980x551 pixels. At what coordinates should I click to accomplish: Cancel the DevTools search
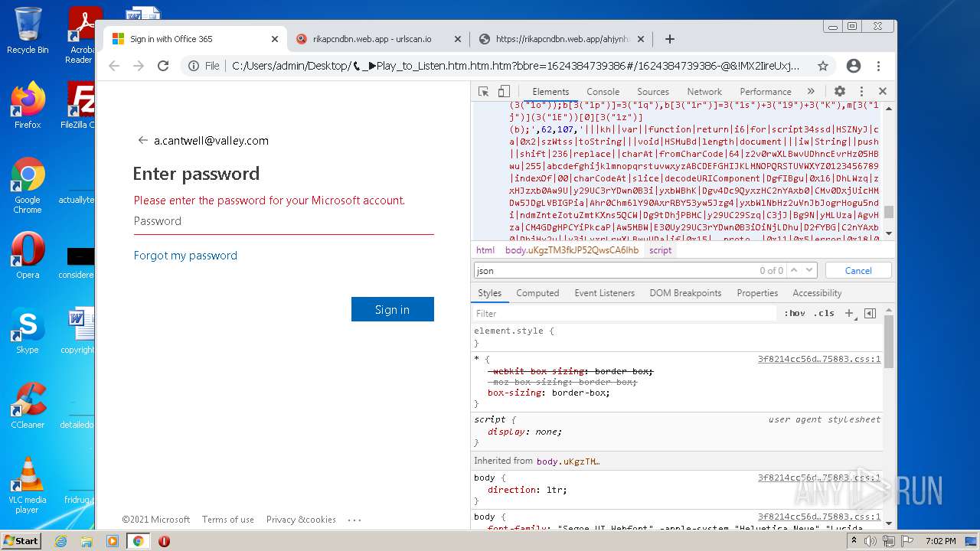858,270
